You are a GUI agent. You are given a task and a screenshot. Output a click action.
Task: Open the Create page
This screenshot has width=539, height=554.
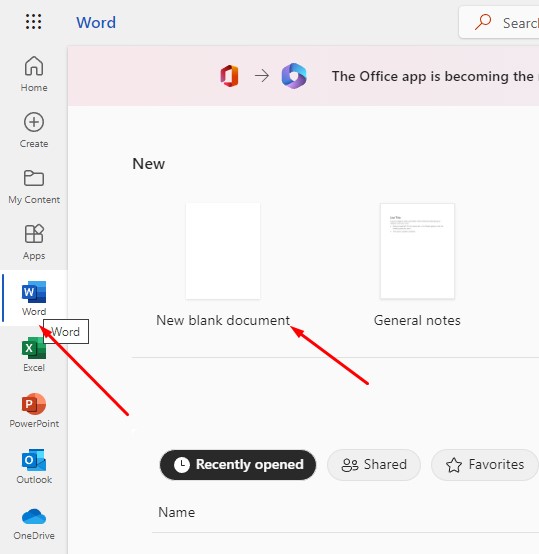(34, 130)
